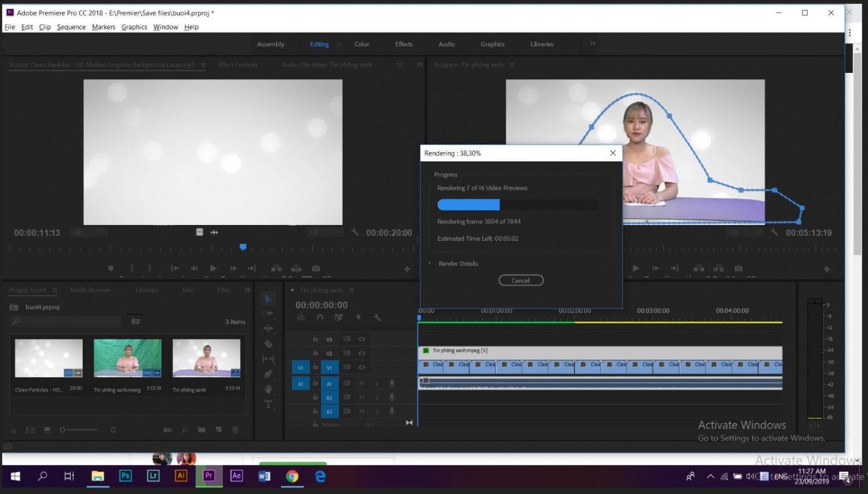Open the Media Browser panel
868x494 pixels.
click(90, 290)
